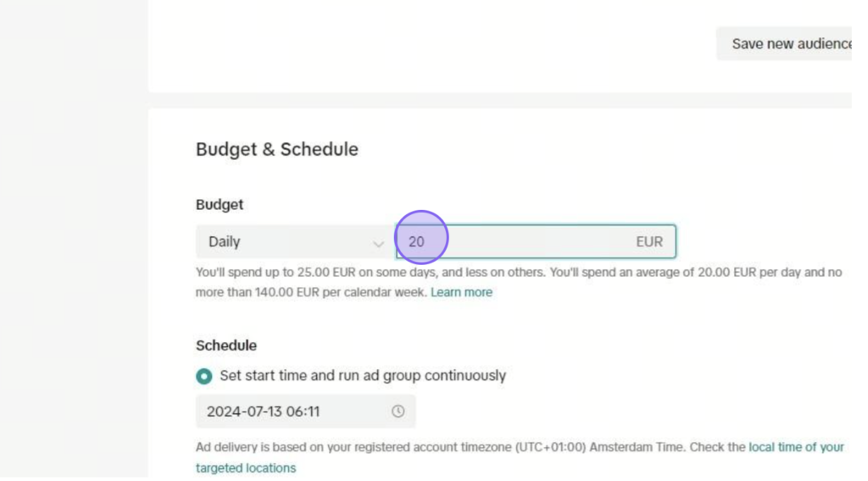Click the bold Budget label
The width and height of the screenshot is (868, 481).
(220, 205)
